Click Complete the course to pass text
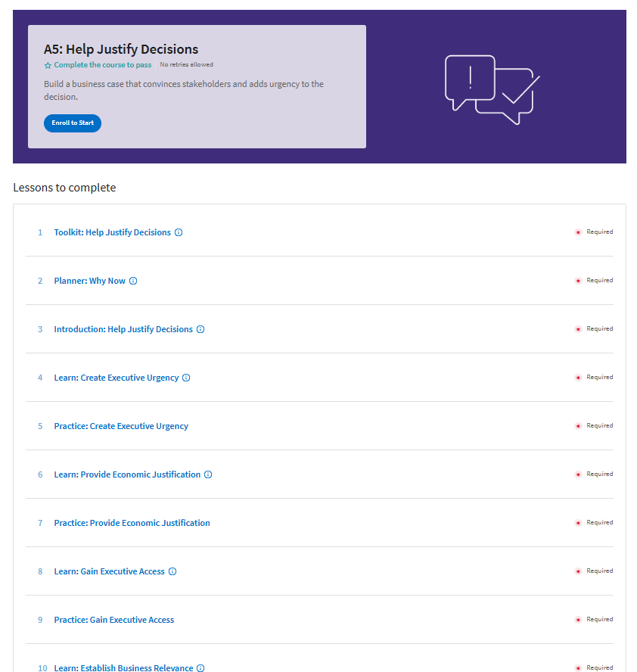637x672 pixels. [102, 65]
